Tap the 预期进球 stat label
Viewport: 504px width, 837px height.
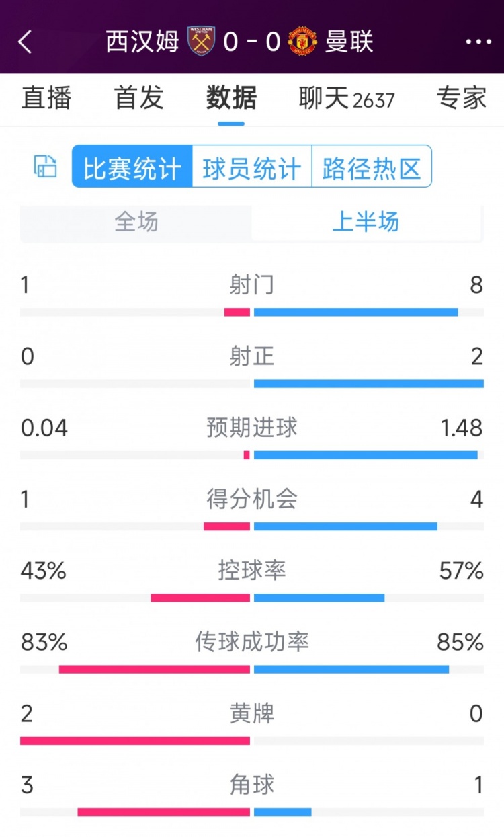click(x=252, y=428)
